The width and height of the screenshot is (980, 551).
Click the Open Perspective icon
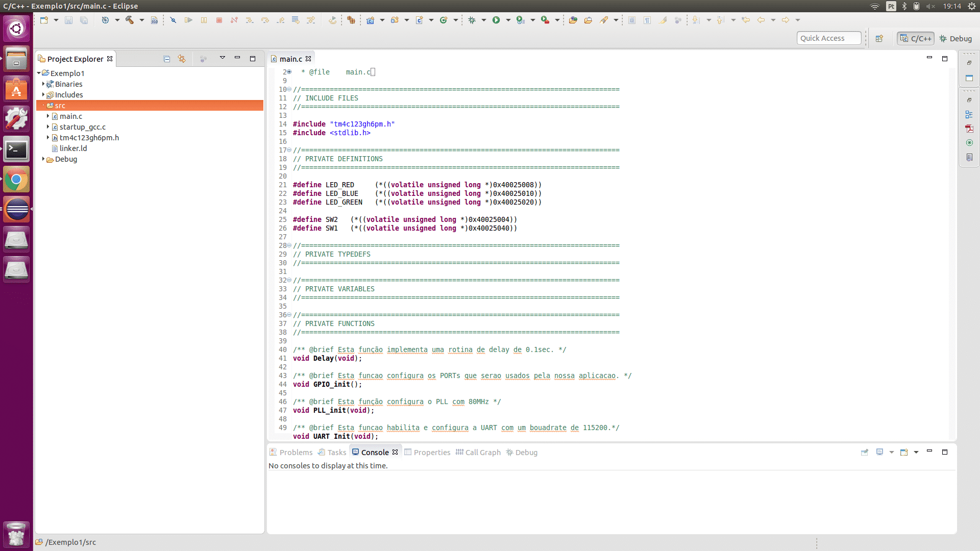[x=879, y=39]
